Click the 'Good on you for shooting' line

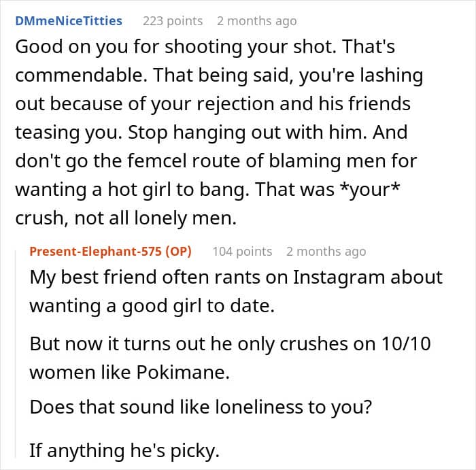[x=205, y=47]
